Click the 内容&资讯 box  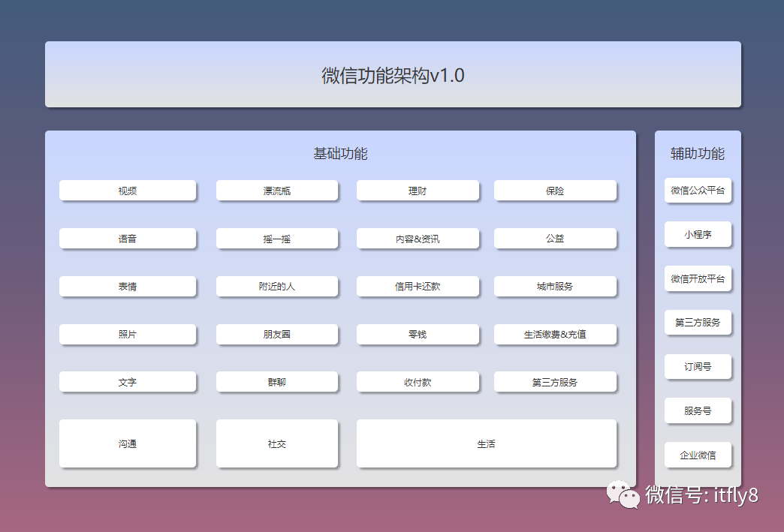(418, 239)
